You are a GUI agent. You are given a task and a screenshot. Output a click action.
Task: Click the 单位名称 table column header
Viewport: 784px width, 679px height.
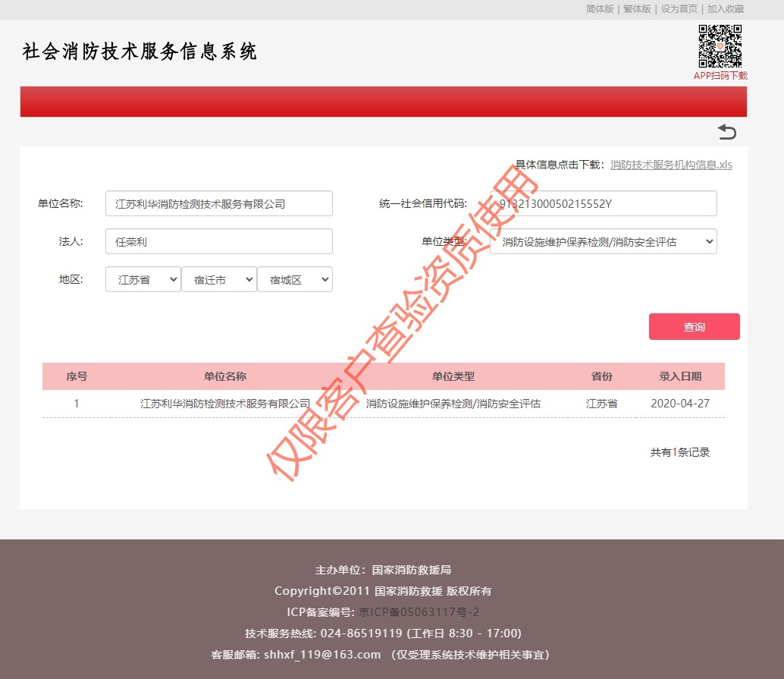pos(225,376)
